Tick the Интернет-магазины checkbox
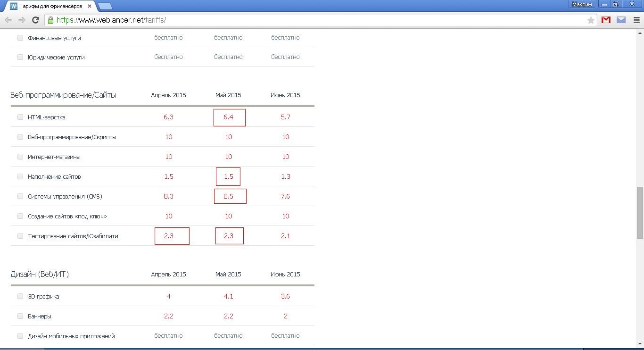 20,157
